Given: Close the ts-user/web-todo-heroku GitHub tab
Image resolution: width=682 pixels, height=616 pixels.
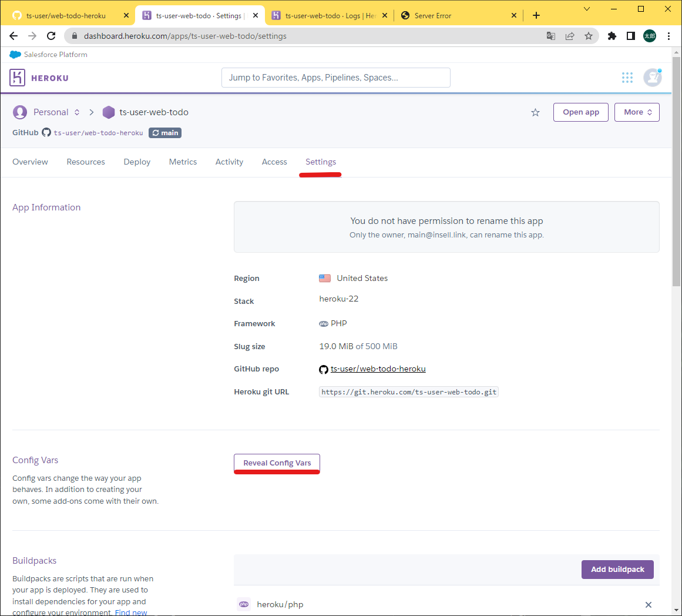Looking at the screenshot, I should (126, 15).
